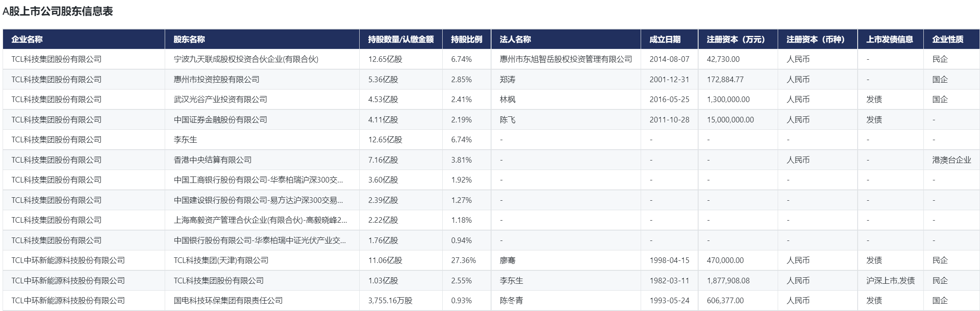Click registered capital 606,377.00
The image size is (980, 311).
(x=725, y=301)
